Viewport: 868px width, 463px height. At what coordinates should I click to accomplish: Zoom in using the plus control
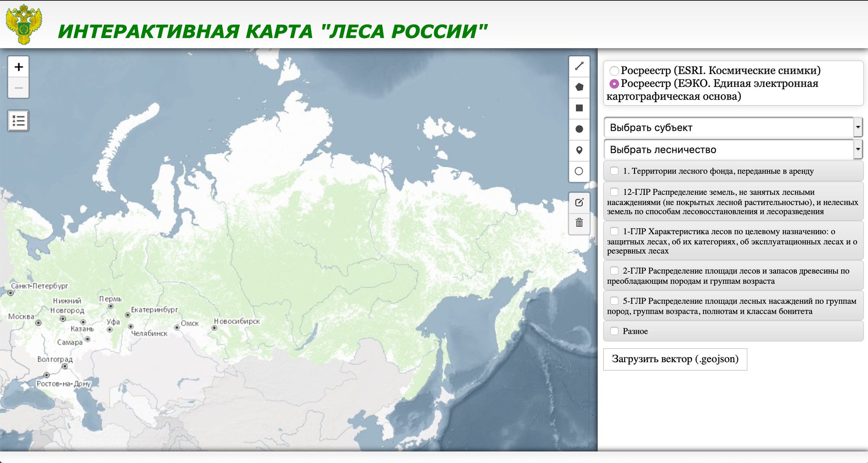18,67
